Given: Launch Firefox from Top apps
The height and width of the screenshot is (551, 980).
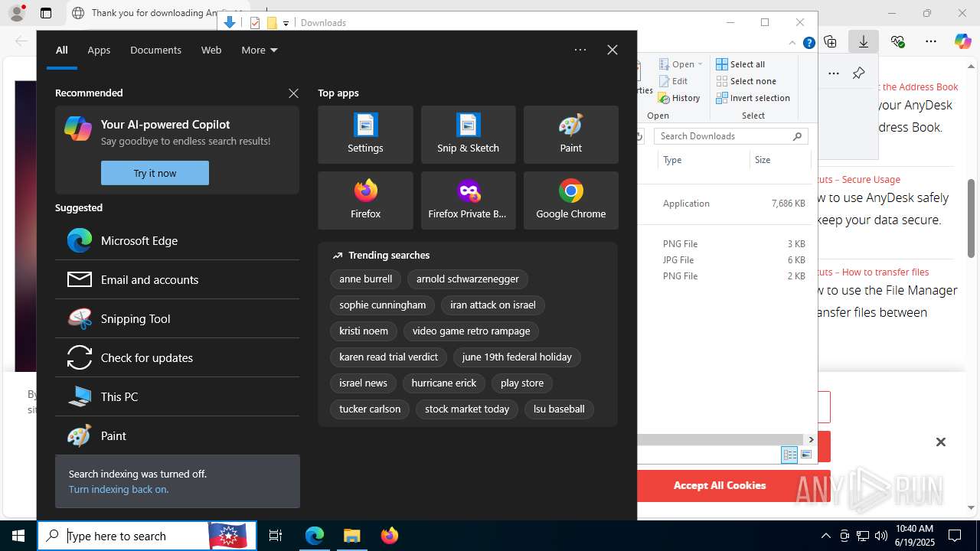Looking at the screenshot, I should [x=365, y=201].
